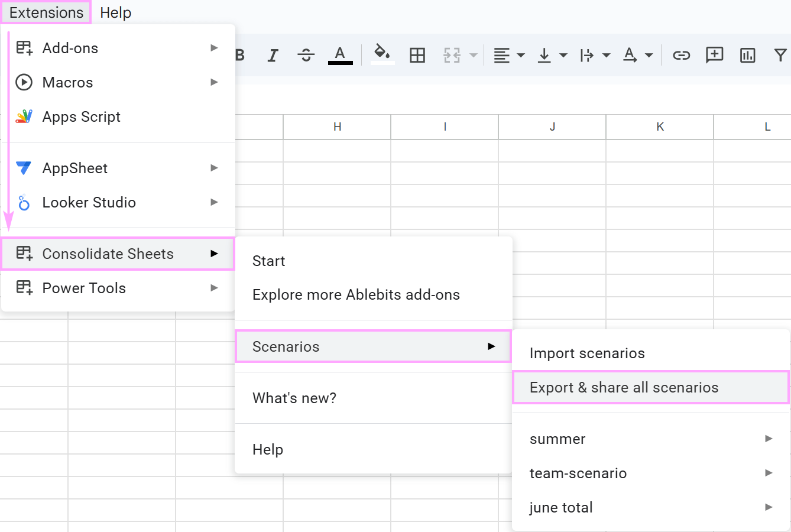
Task: Select column J header
Action: [x=552, y=126]
